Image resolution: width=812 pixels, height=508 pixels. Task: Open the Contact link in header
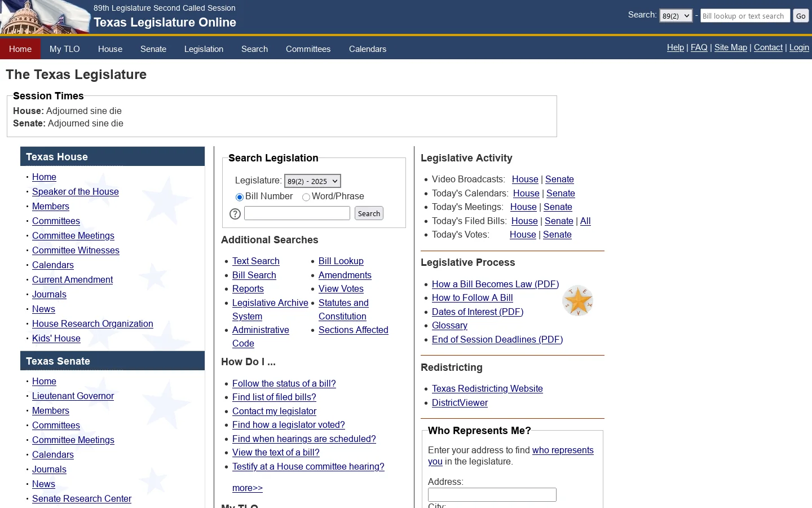tap(768, 47)
